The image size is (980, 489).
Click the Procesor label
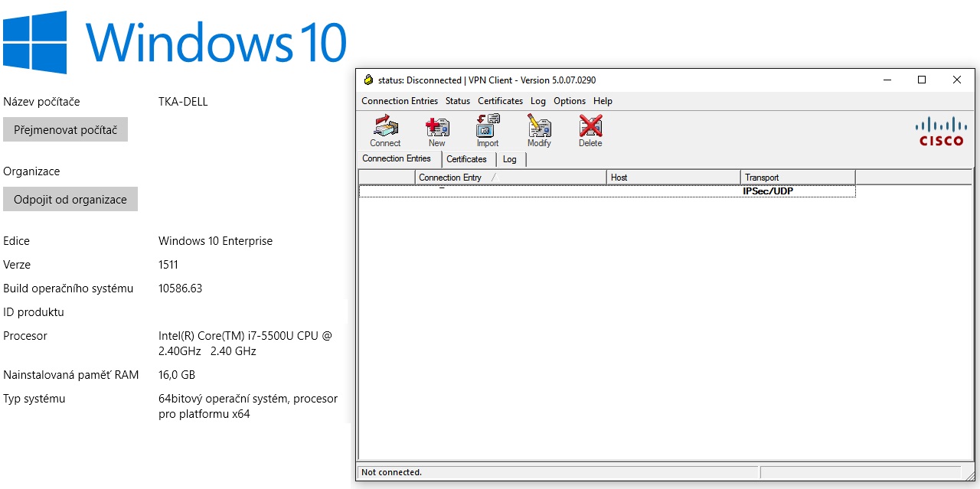(x=25, y=336)
